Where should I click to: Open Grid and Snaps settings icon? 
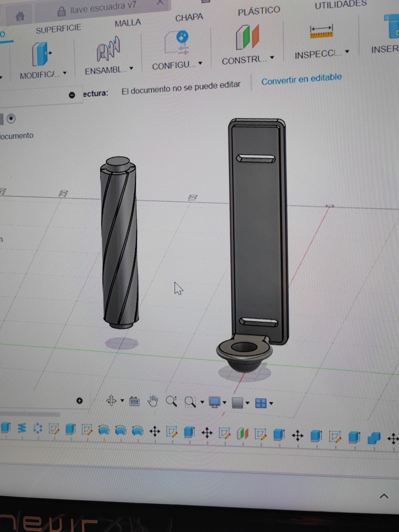coord(238,403)
